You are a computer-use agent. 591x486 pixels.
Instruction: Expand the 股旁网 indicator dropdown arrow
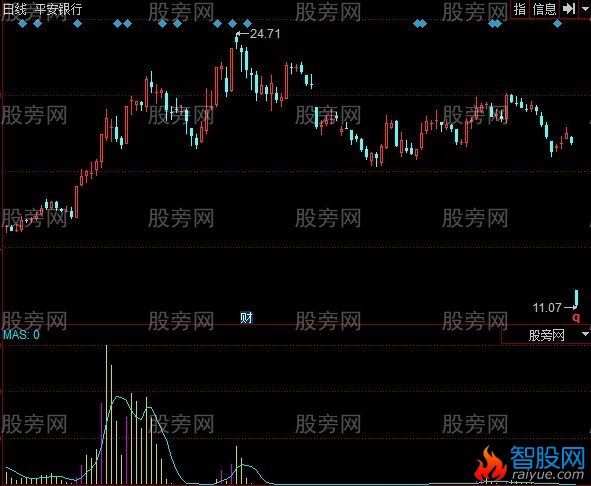point(585,334)
